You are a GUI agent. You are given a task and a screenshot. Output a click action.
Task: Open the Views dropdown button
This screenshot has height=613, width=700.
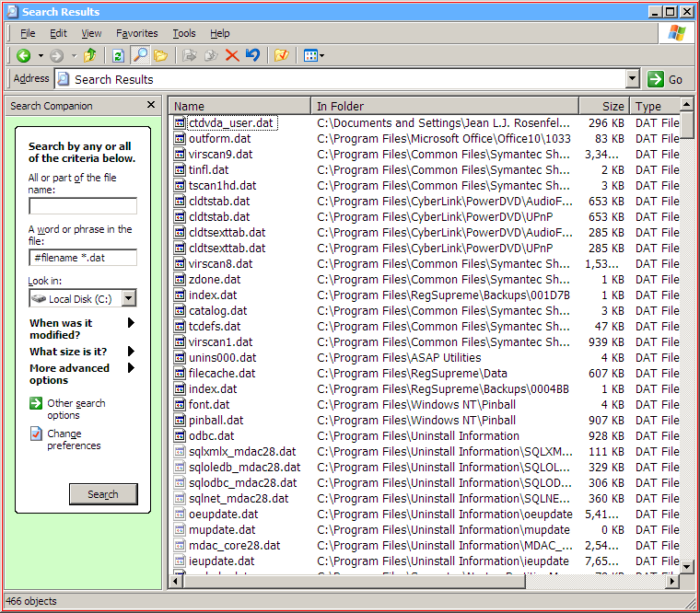[314, 56]
